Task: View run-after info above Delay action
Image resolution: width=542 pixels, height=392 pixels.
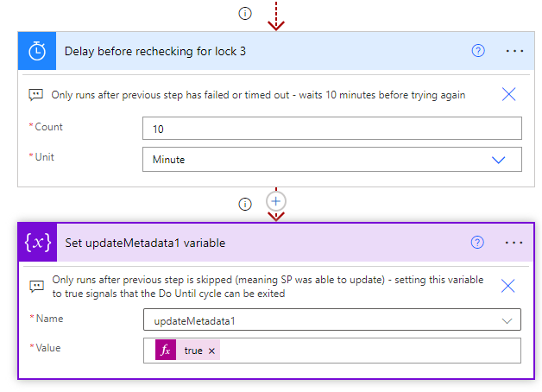Action: point(245,14)
